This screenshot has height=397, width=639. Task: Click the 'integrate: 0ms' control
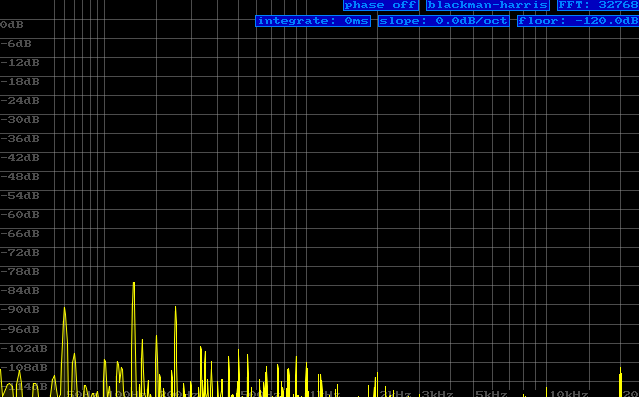pos(313,21)
